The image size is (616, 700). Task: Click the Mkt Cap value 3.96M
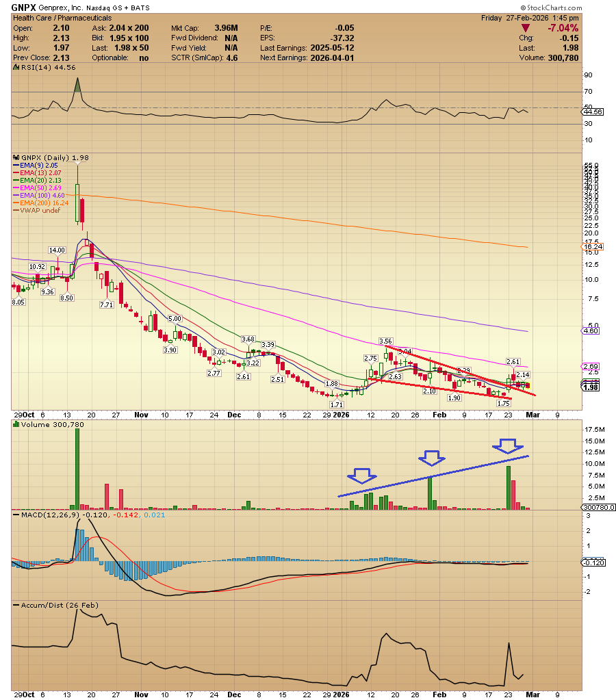coord(226,28)
